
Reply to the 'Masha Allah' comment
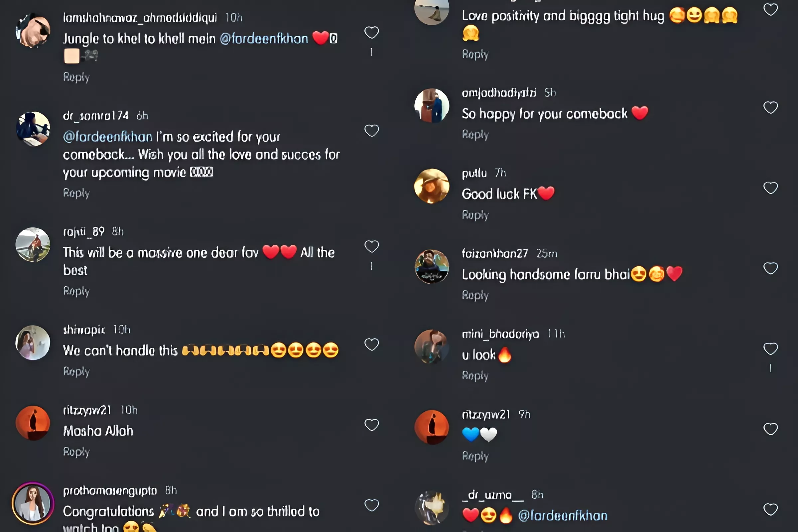coord(76,452)
